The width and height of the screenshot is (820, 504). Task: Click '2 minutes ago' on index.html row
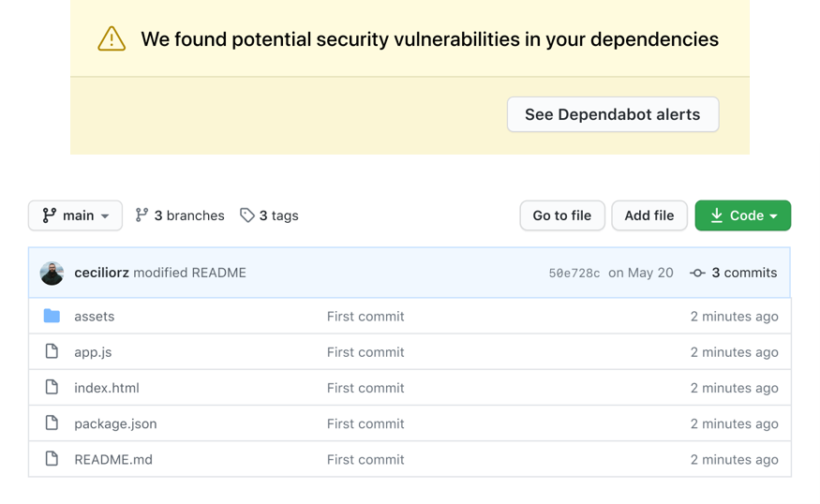pos(734,388)
